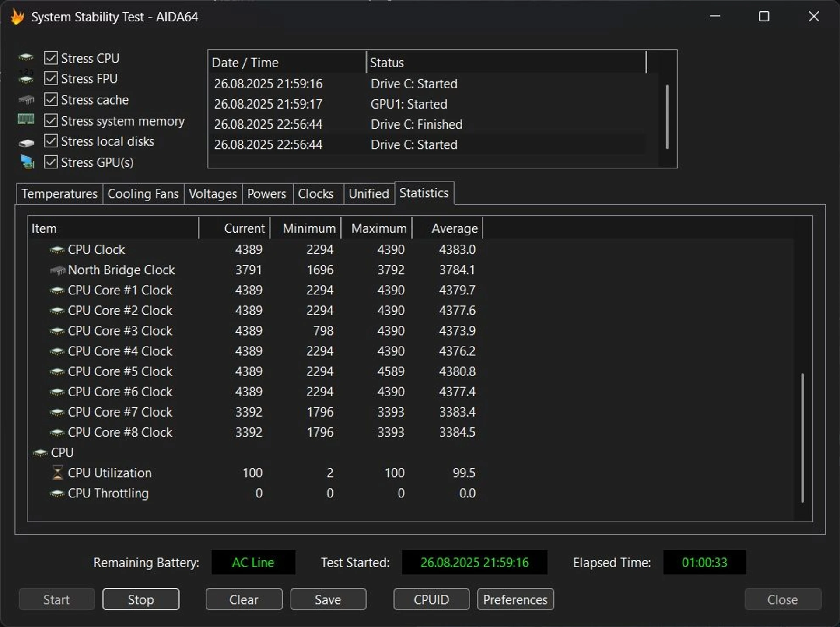The width and height of the screenshot is (840, 627).
Task: Click the icon for CPU Throttling row
Action: [57, 494]
